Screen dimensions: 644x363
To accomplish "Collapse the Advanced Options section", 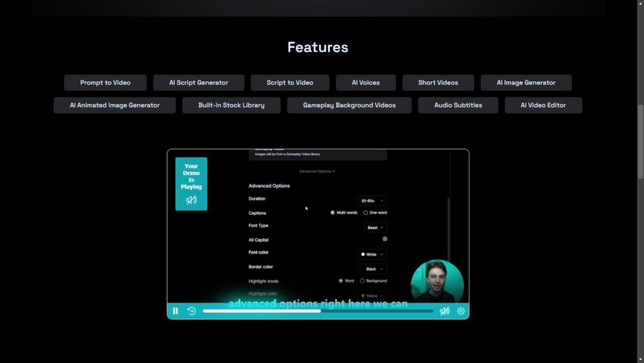I will [x=318, y=171].
